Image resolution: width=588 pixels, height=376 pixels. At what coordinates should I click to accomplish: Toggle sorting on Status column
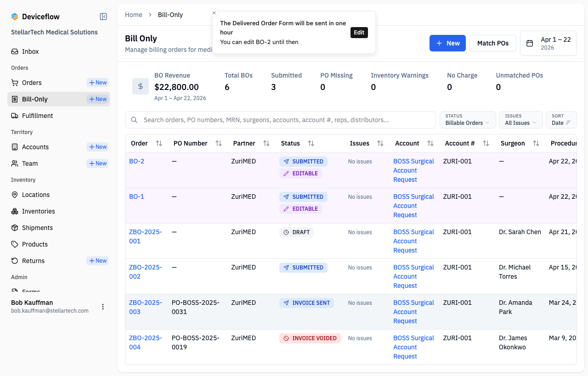coord(311,143)
